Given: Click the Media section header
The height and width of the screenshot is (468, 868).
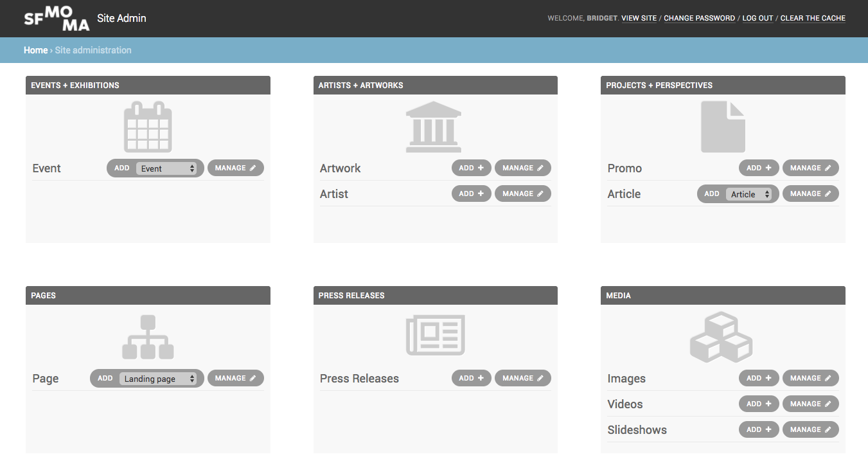Looking at the screenshot, I should tap(723, 296).
